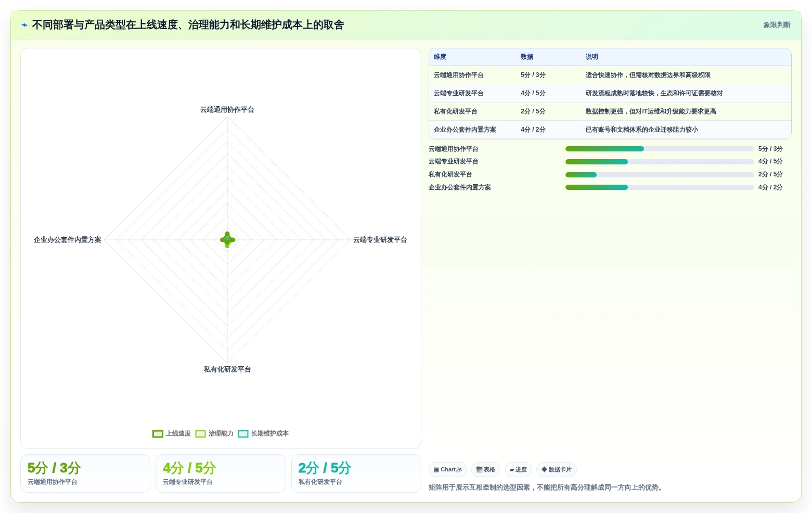This screenshot has width=812, height=513.
Task: Click the 云端通用协作平台 progress bar
Action: pyautogui.click(x=660, y=149)
